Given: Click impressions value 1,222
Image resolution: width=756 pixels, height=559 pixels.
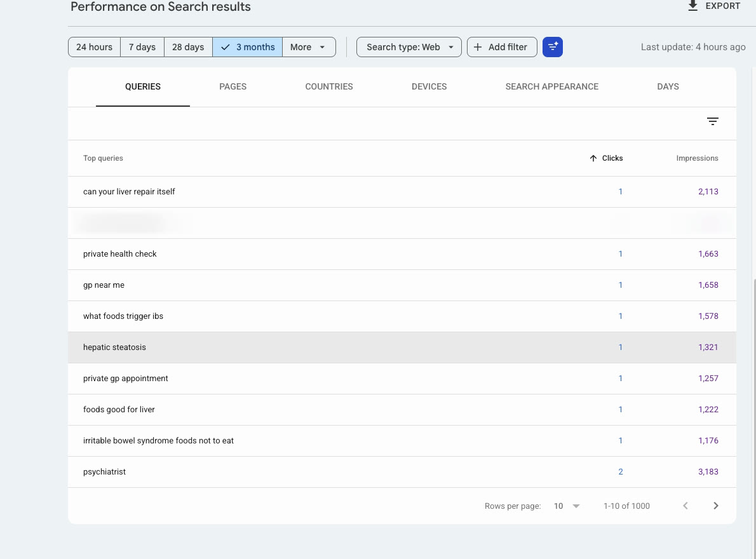Looking at the screenshot, I should click(708, 410).
